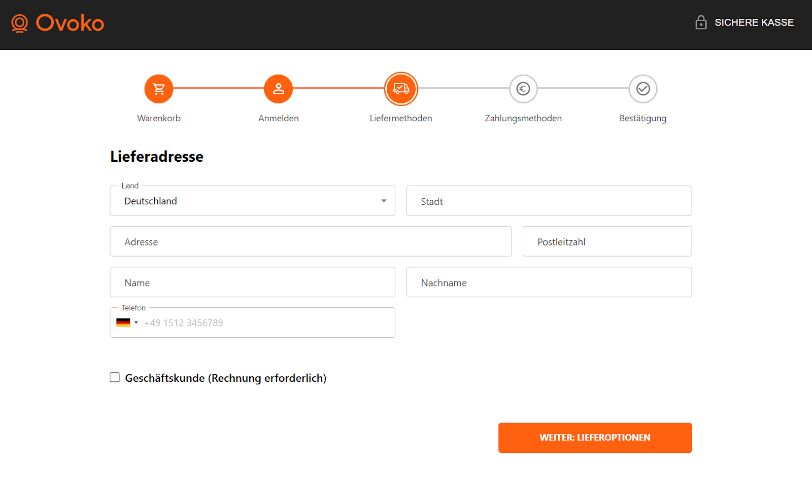
Task: Focus the Adresse input field
Action: tap(311, 241)
